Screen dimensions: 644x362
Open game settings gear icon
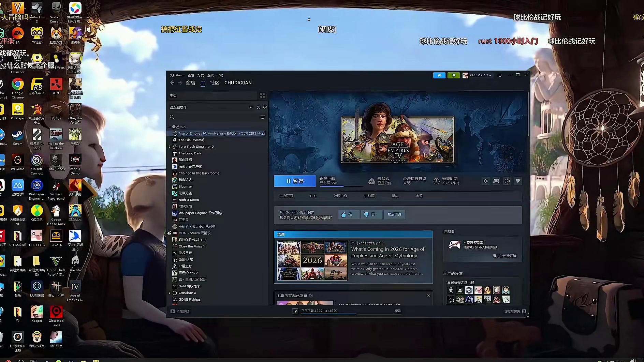click(485, 181)
